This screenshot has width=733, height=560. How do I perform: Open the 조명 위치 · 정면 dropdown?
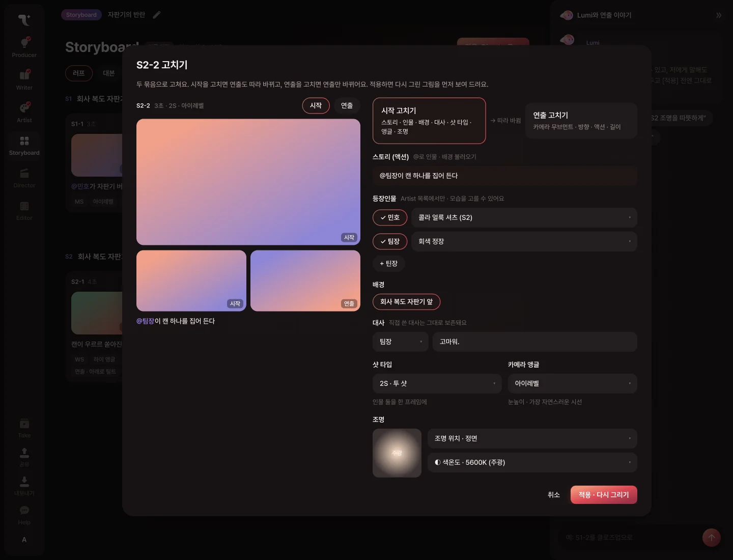(532, 438)
